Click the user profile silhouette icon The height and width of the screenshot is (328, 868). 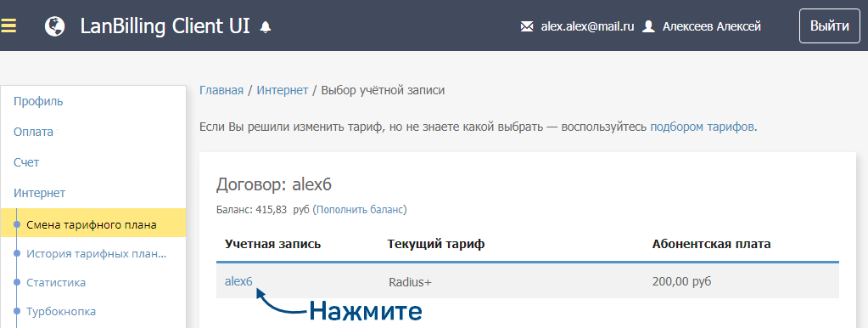coord(649,26)
